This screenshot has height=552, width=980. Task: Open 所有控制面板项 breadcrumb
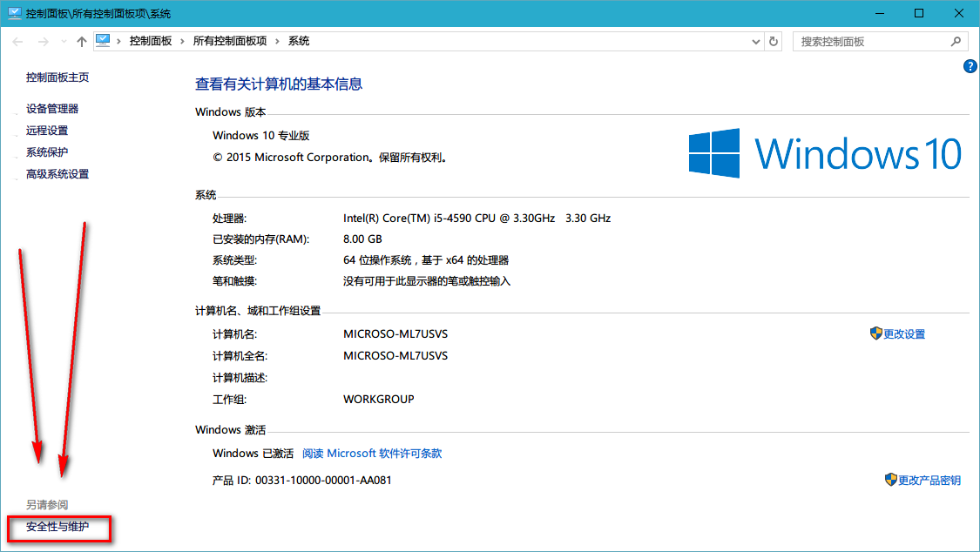pos(230,41)
